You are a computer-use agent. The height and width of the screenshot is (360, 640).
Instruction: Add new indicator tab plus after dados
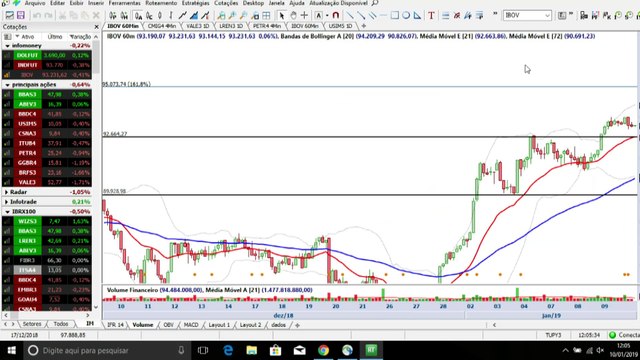297,325
